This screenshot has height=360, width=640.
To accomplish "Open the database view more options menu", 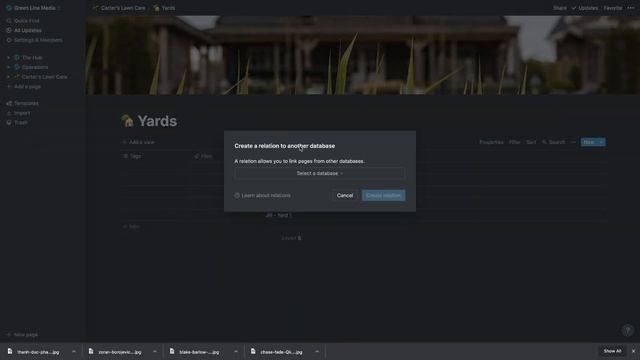I will pyautogui.click(x=573, y=142).
